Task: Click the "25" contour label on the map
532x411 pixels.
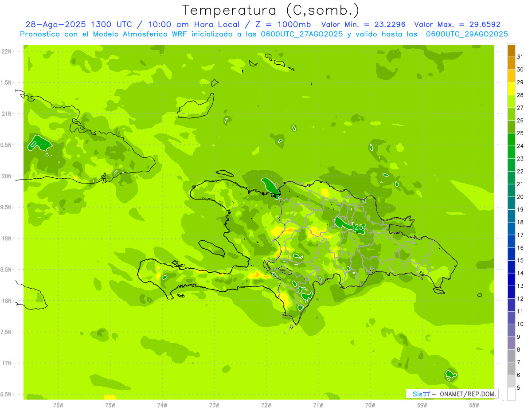Action: [x=359, y=227]
